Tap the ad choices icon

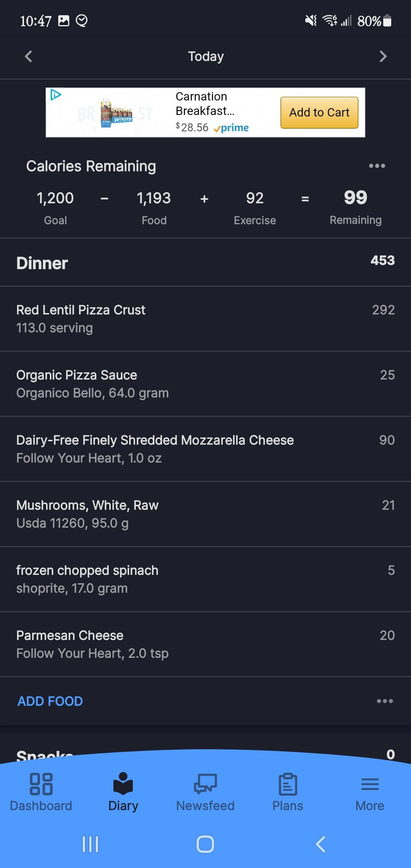pyautogui.click(x=56, y=94)
